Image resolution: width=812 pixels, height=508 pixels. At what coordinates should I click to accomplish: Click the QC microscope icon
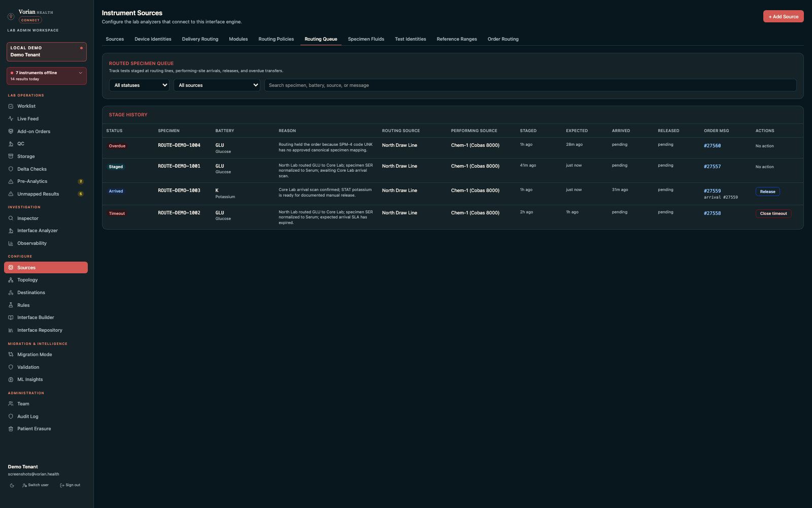[x=11, y=144]
